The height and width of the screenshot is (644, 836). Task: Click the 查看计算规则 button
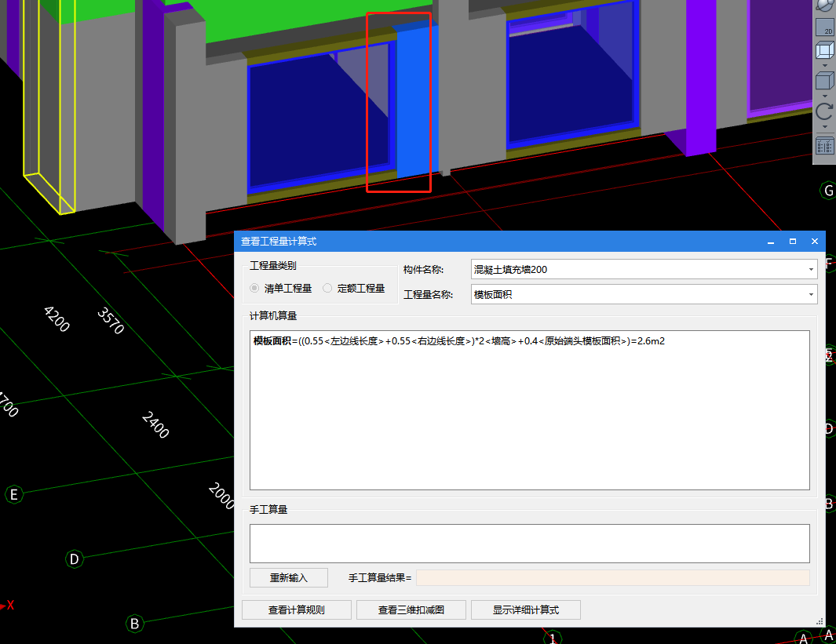297,610
